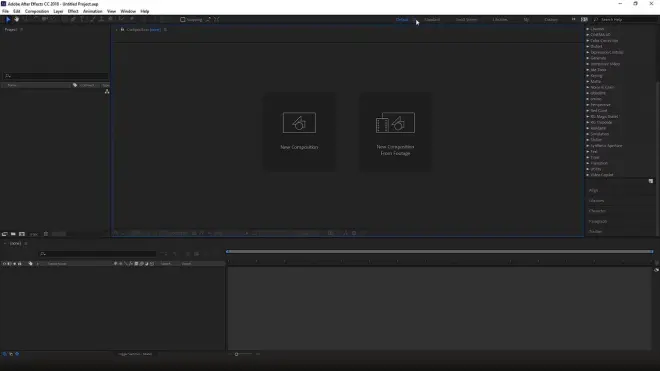Click the Delete trash icon in Project panel
This screenshot has width=660, height=371.
46,234
